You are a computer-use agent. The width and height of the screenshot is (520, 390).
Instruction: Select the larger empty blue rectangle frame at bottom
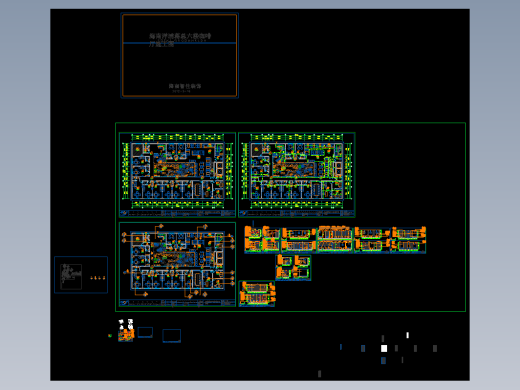pos(172,336)
